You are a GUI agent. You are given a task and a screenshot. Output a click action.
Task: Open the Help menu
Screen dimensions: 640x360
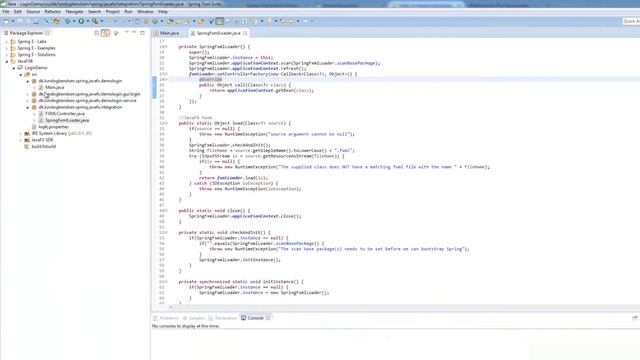[162, 12]
